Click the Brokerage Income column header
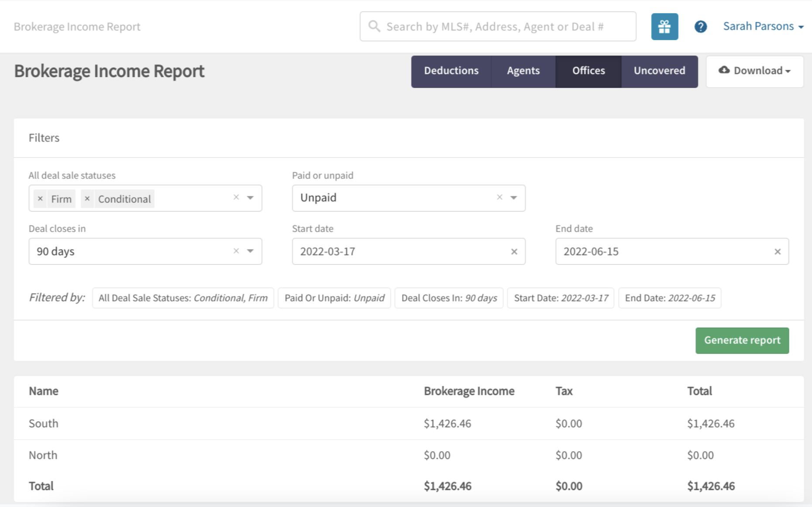 point(469,391)
